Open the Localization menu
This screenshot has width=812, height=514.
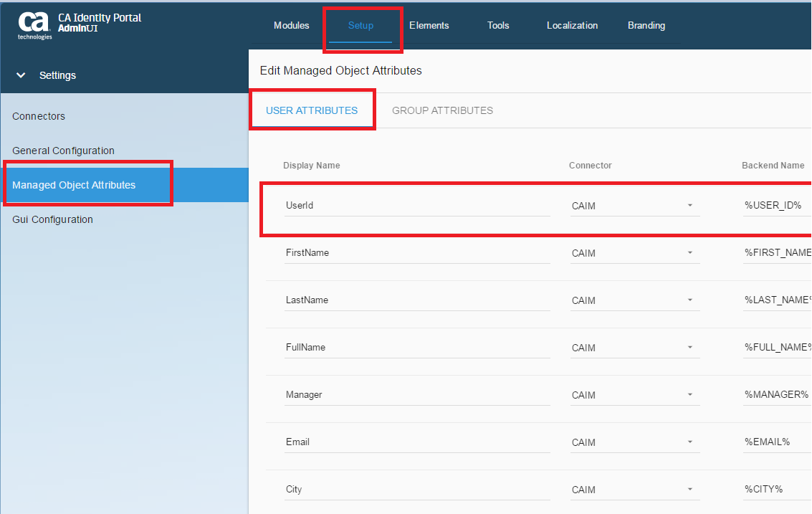pyautogui.click(x=572, y=25)
